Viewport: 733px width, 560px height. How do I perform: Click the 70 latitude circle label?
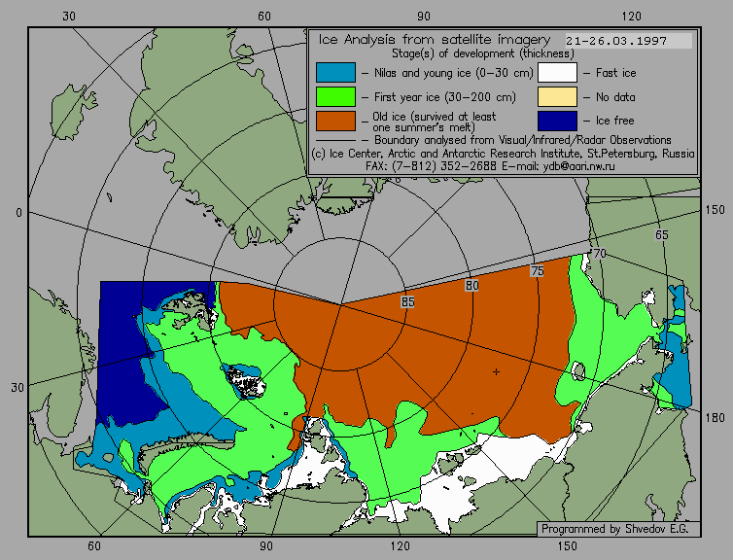pos(599,254)
